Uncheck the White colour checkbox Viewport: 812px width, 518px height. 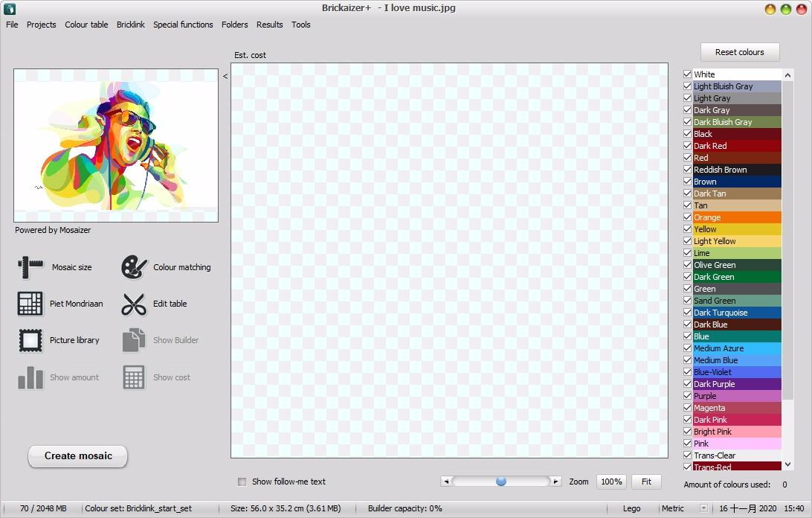pyautogui.click(x=688, y=74)
